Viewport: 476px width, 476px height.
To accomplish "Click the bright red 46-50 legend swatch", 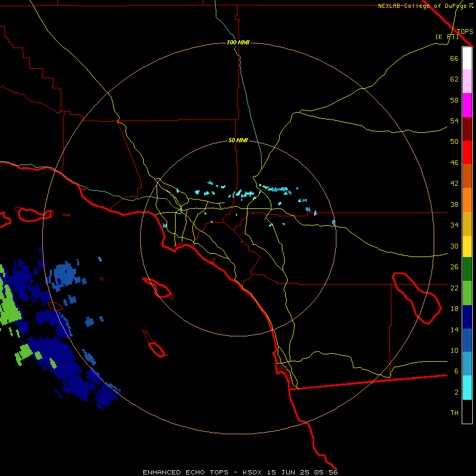I will coord(467,152).
